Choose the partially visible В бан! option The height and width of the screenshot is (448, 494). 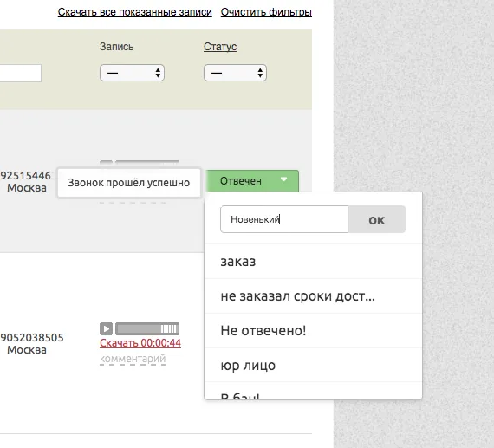pos(313,392)
